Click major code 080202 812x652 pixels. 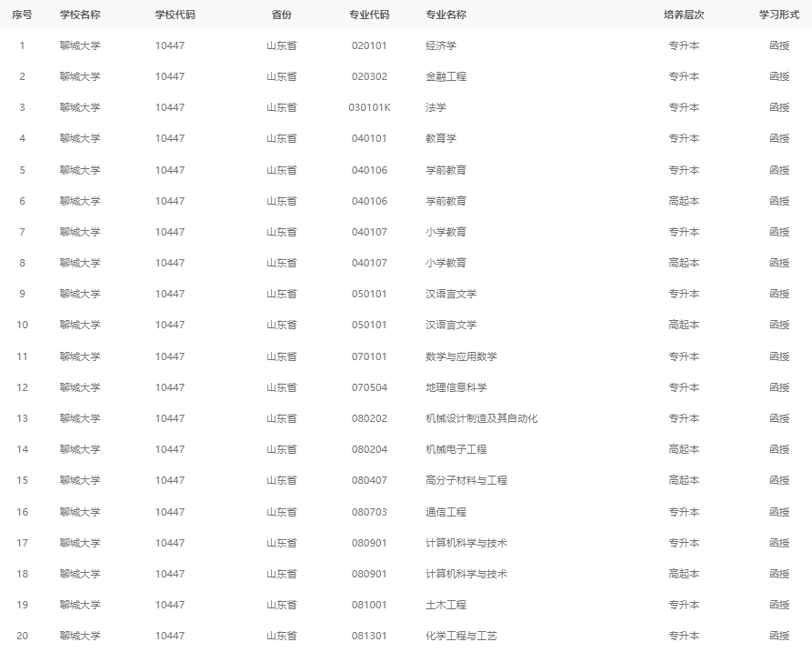coord(369,418)
